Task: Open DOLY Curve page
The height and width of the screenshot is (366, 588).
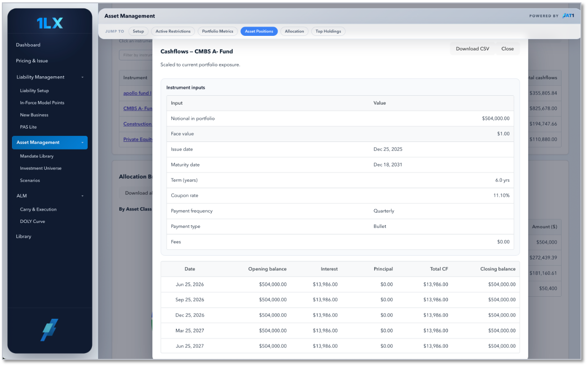Action: pyautogui.click(x=33, y=222)
